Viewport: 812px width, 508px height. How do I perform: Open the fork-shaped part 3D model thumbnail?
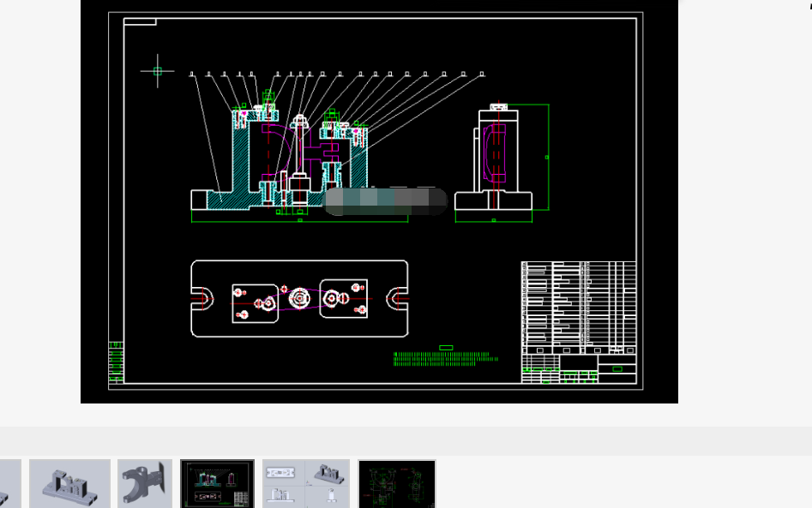[145, 484]
